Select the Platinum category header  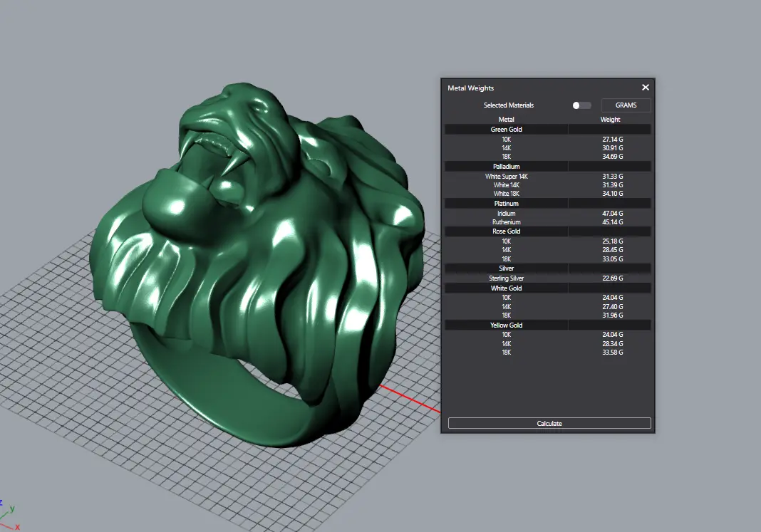click(506, 204)
